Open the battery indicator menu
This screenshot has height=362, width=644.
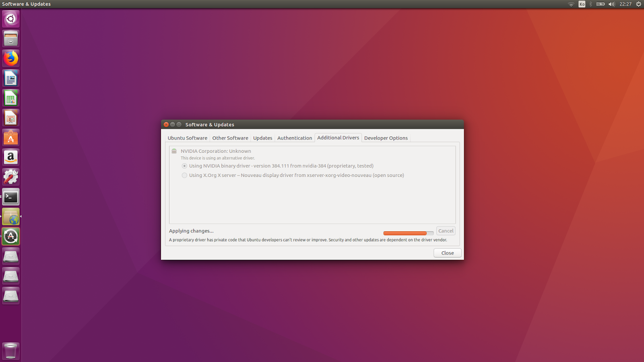pos(601,4)
